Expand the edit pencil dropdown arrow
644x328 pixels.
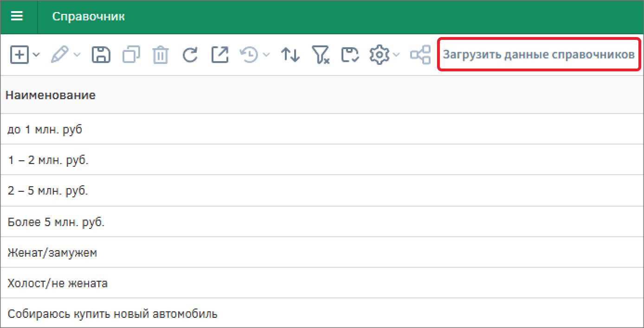[x=77, y=55]
